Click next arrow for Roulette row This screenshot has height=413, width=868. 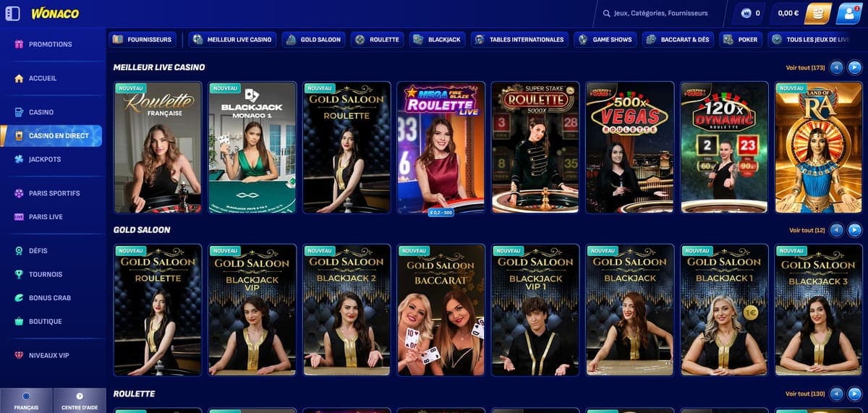tap(854, 394)
